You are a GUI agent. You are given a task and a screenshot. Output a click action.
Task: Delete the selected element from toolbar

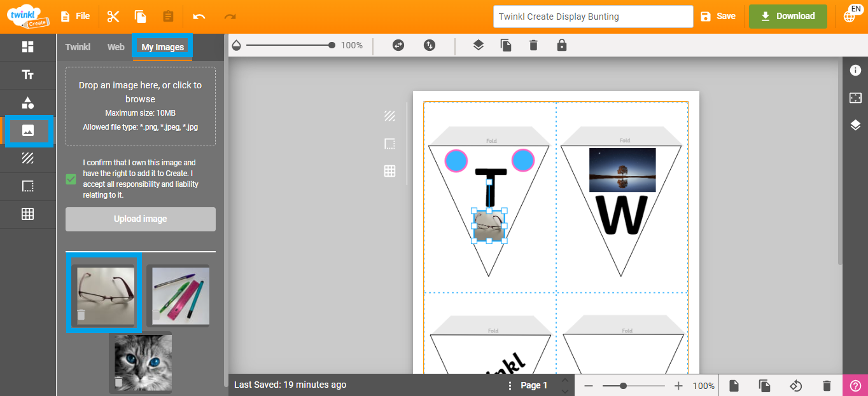(x=533, y=45)
